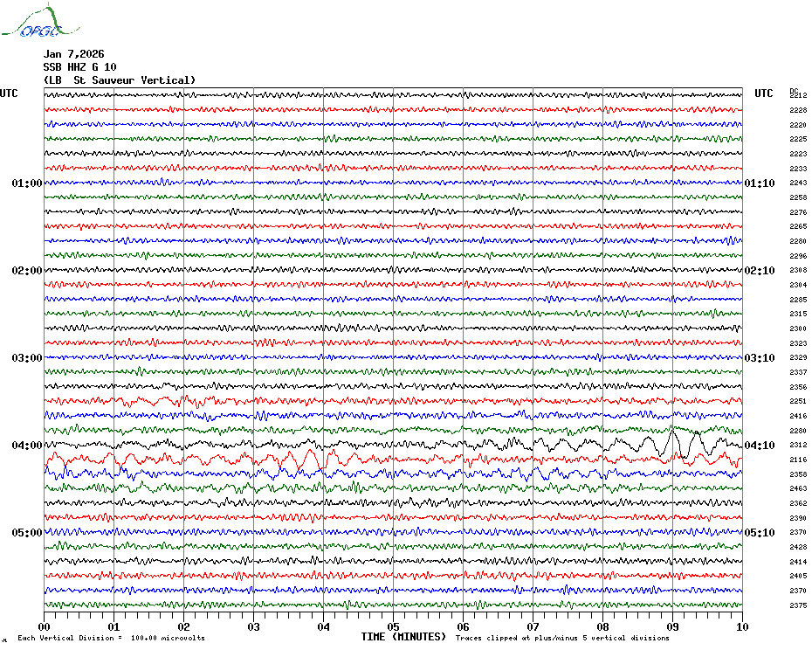Viewport: 812px width, 650px height.
Task: Click the '(LB St Sauveur Vertical)' caption
Action: 120,80
